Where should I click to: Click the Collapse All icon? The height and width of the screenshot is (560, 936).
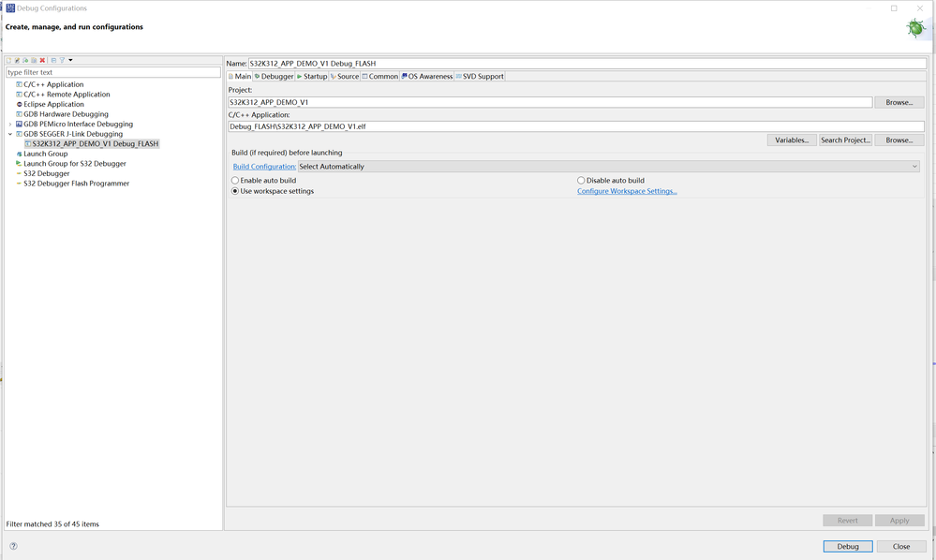[x=53, y=60]
